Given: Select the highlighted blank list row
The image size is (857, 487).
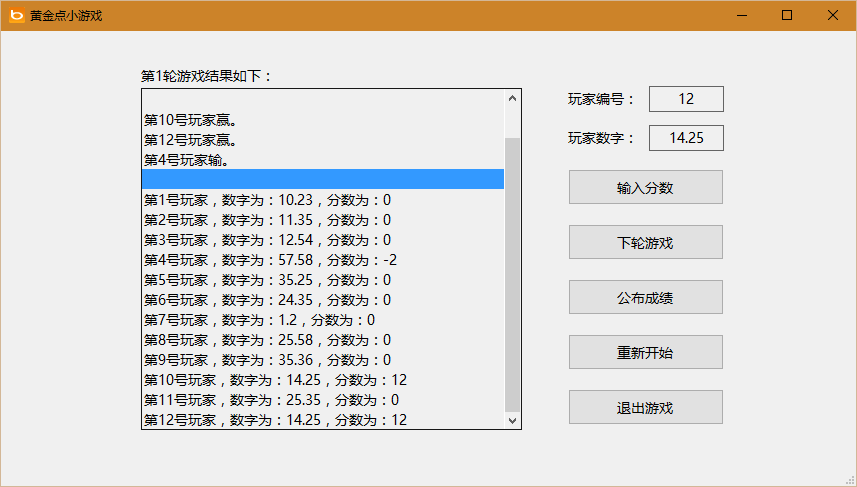Looking at the screenshot, I should click(323, 179).
